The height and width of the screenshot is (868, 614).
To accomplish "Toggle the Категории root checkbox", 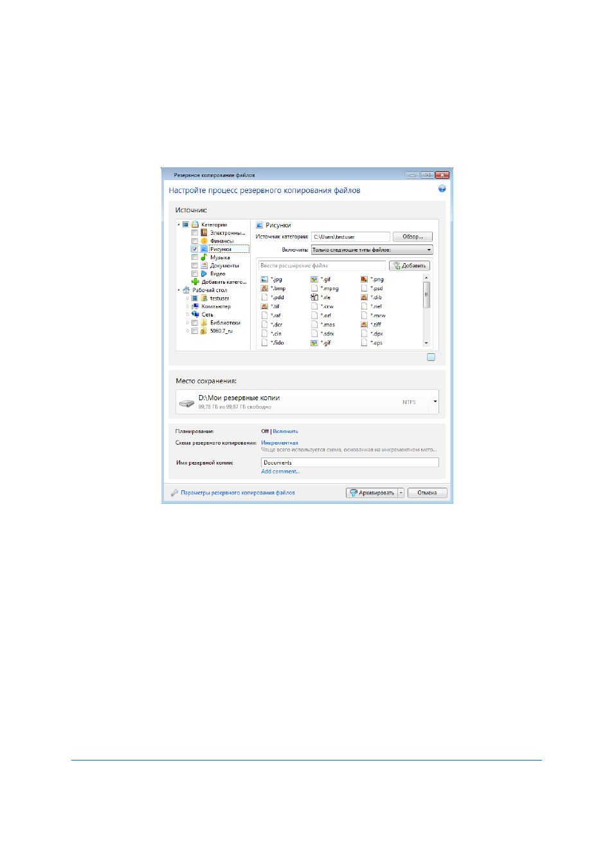I will pos(186,225).
